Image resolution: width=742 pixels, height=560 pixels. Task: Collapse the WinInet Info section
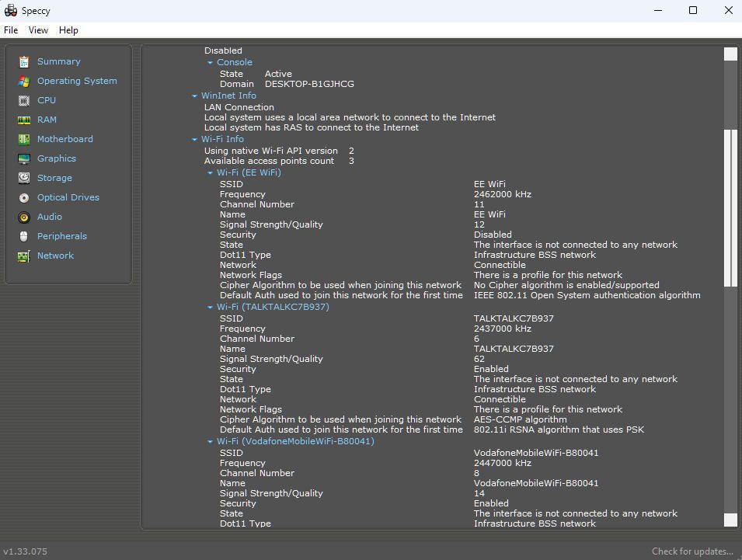[x=194, y=96]
